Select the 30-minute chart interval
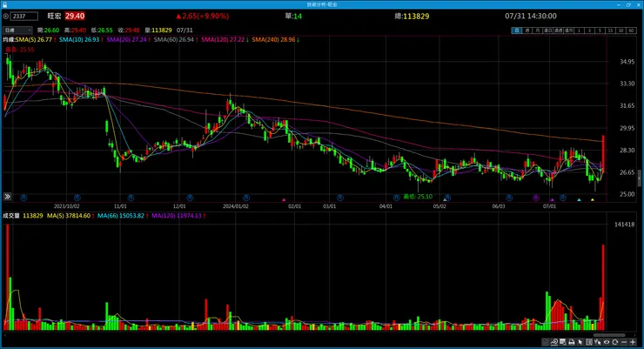The width and height of the screenshot is (644, 349). pyautogui.click(x=621, y=30)
